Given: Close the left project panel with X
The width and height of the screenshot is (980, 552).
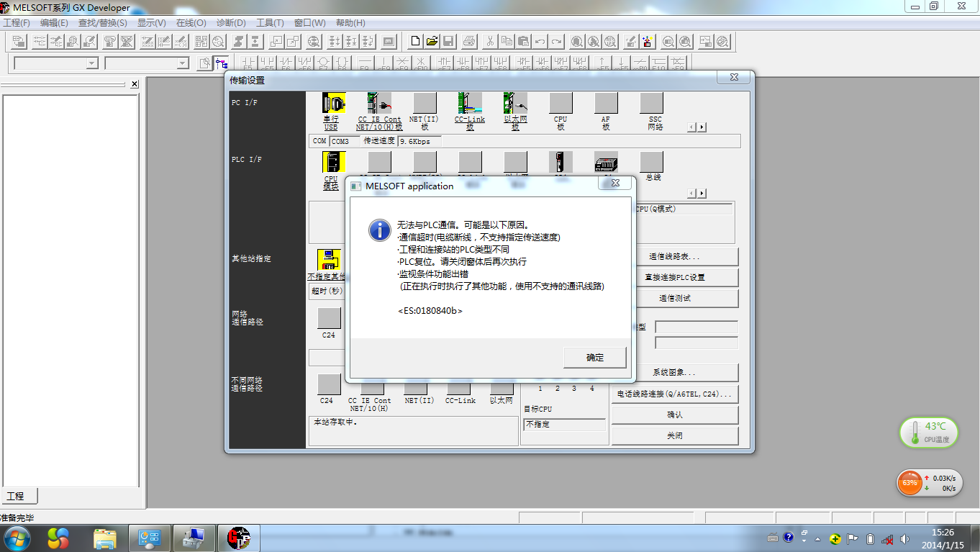Looking at the screenshot, I should tap(135, 84).
